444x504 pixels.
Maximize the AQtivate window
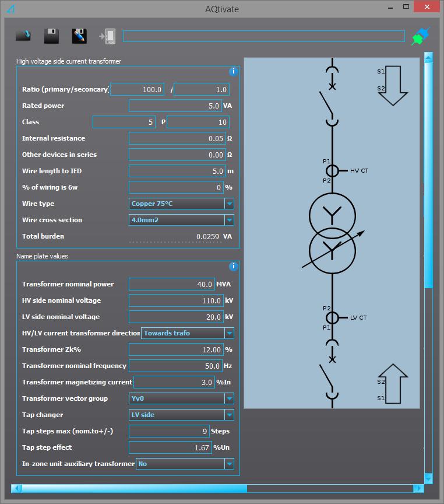tap(406, 7)
